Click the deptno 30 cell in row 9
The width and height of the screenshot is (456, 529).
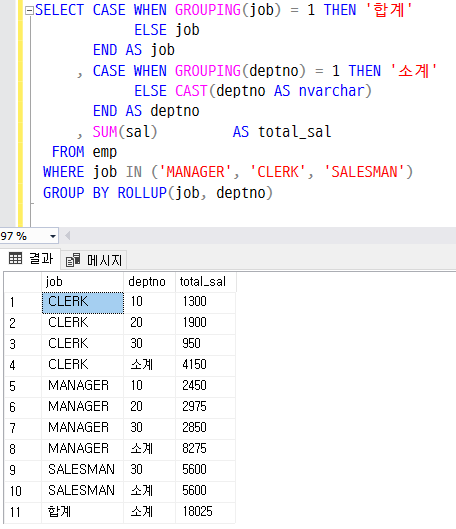tap(149, 470)
